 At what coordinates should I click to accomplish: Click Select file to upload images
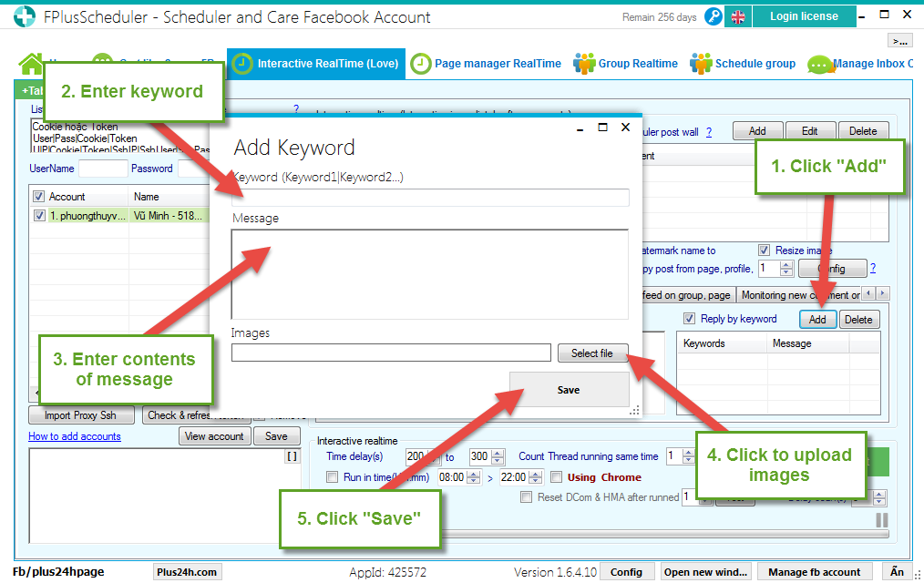tap(593, 353)
